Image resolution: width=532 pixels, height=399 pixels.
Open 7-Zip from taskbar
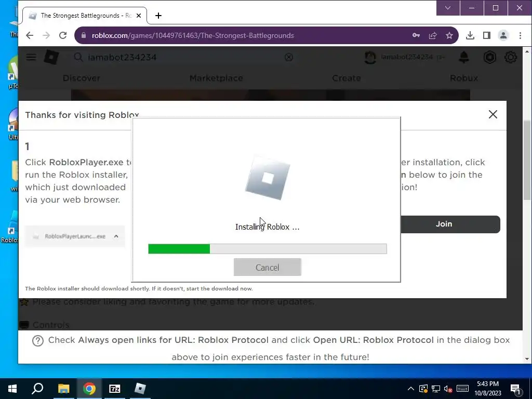pos(115,388)
